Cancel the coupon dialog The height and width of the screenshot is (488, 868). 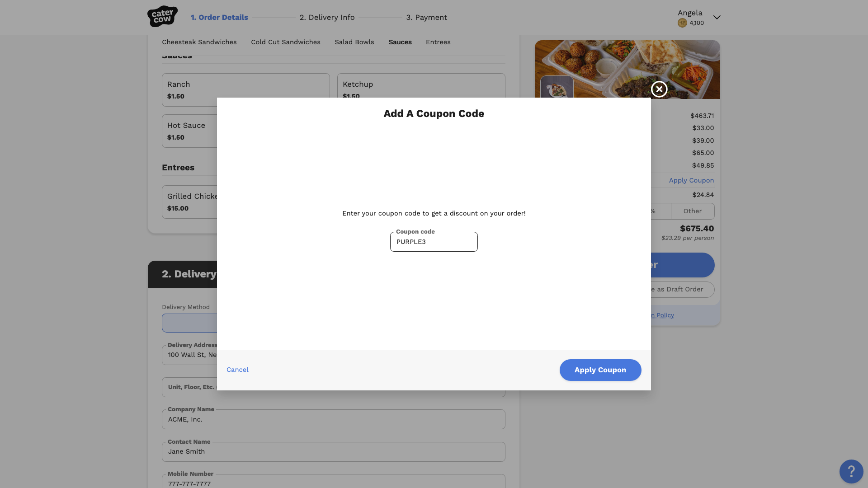[237, 370]
